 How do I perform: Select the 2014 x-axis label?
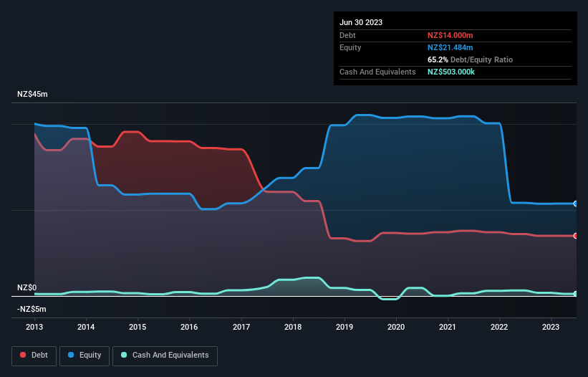(x=86, y=327)
